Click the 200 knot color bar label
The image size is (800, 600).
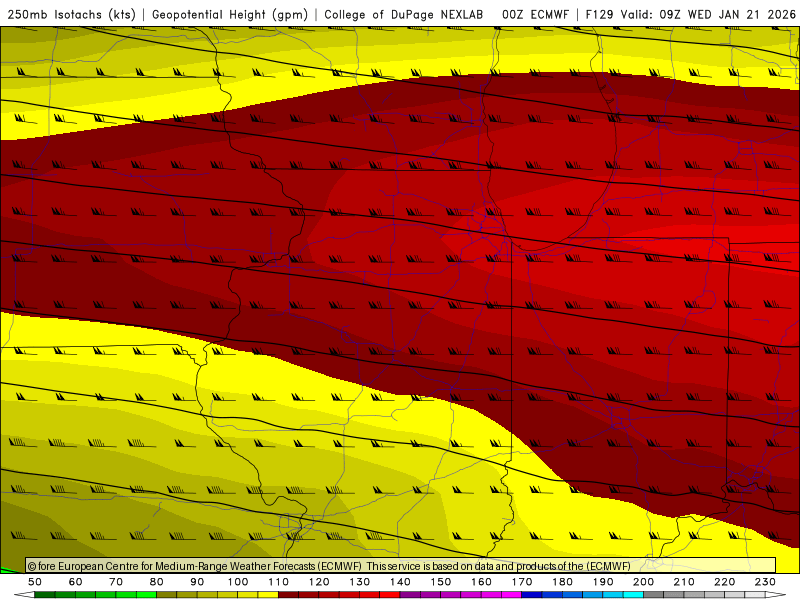pos(643,582)
